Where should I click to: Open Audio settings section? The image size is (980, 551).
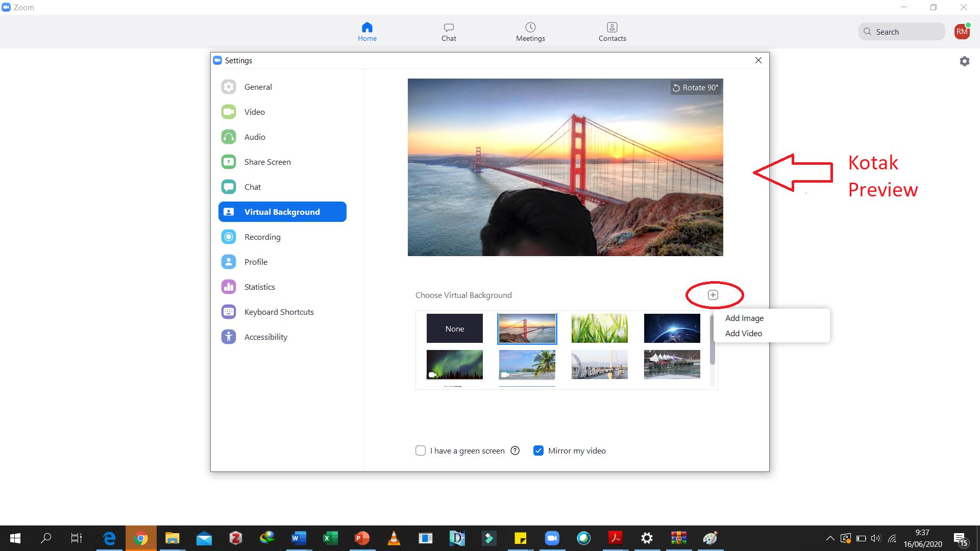[254, 137]
